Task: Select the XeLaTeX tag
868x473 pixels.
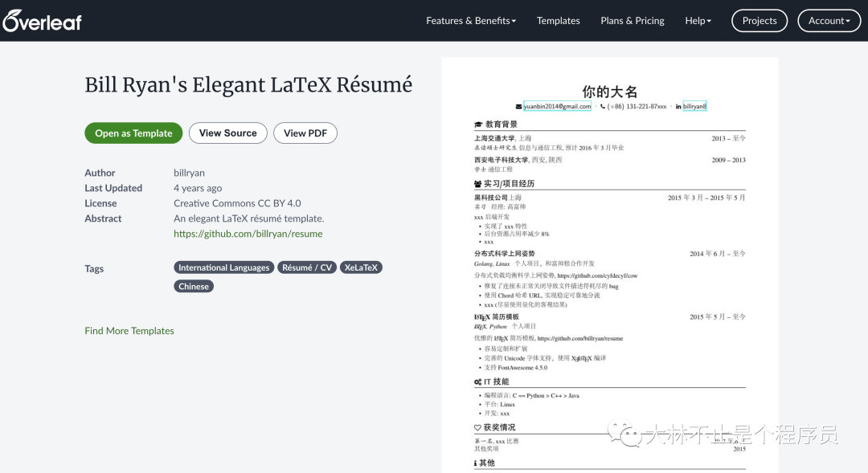Action: pyautogui.click(x=361, y=267)
